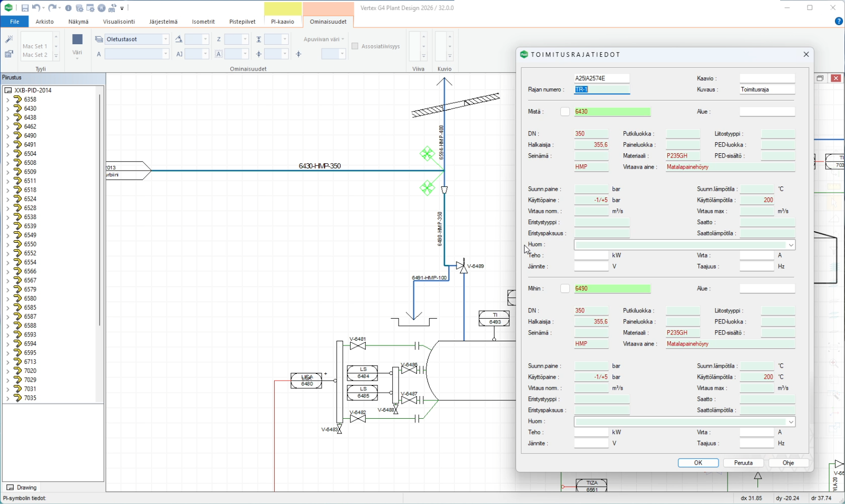Tick the Mistä checkbox next to 6430
Viewport: 845px width, 504px height.
point(565,112)
